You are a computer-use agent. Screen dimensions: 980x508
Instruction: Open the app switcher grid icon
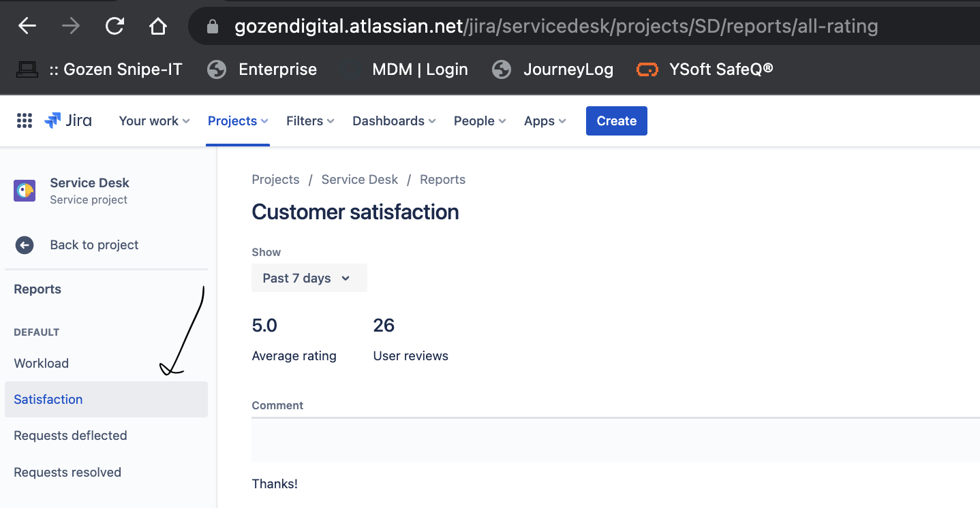click(25, 121)
